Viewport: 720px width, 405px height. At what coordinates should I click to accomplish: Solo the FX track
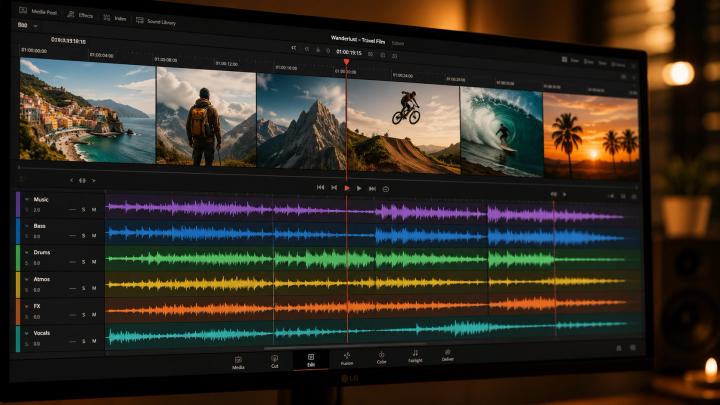84,315
